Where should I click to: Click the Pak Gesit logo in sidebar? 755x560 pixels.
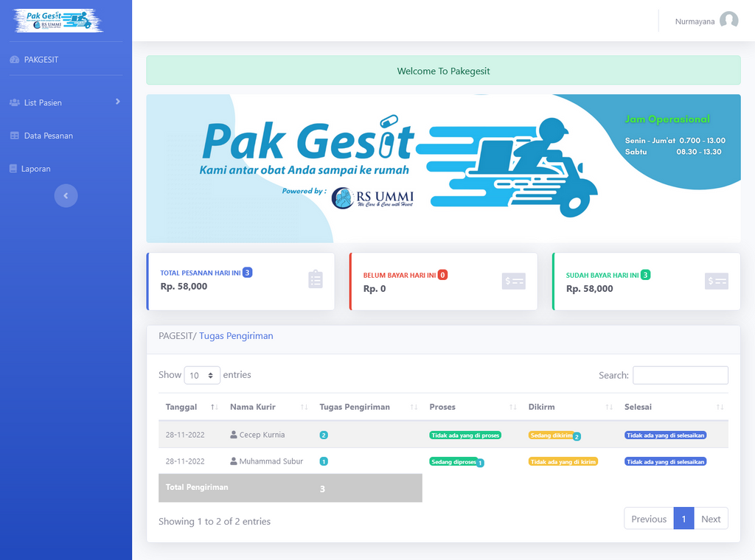58,21
